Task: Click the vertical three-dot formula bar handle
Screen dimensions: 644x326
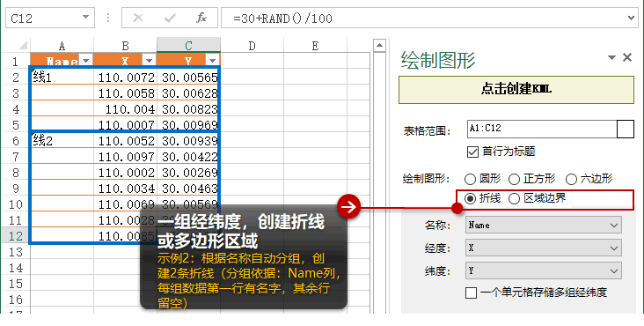Action: 108,18
